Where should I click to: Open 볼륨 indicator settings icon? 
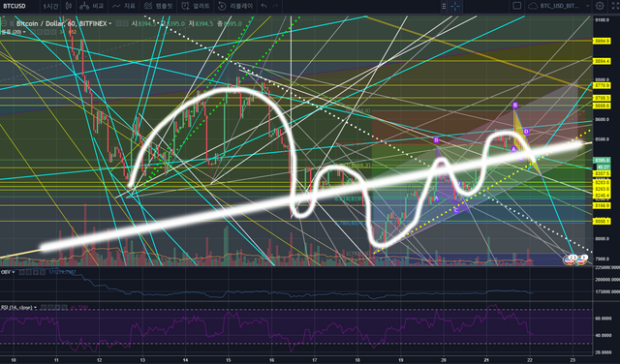pyautogui.click(x=40, y=32)
